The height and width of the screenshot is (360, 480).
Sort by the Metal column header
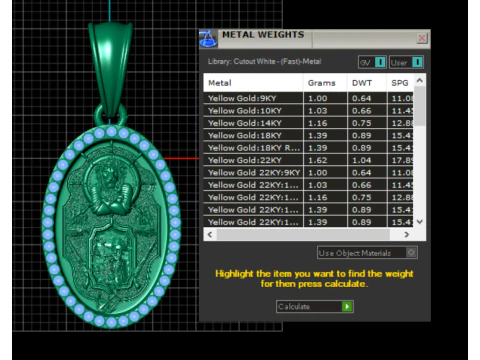pyautogui.click(x=253, y=83)
